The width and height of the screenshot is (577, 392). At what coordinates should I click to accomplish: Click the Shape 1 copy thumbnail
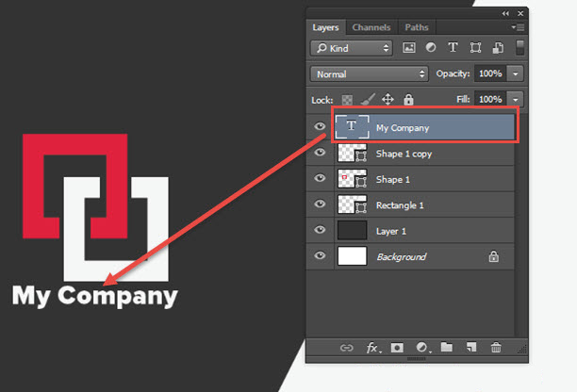tap(353, 153)
